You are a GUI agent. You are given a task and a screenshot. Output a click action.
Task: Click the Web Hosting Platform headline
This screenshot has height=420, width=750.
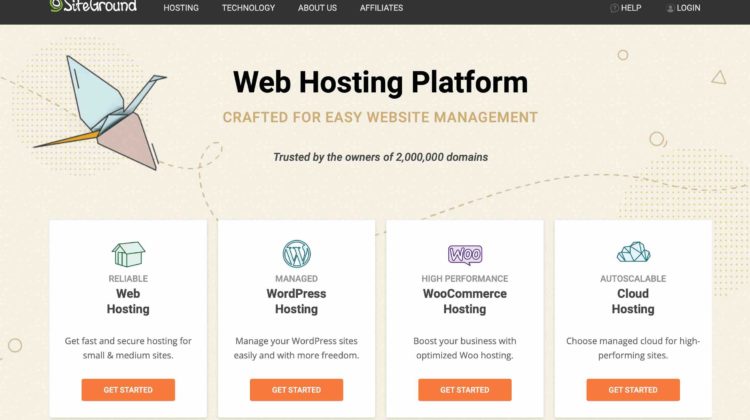pyautogui.click(x=380, y=82)
